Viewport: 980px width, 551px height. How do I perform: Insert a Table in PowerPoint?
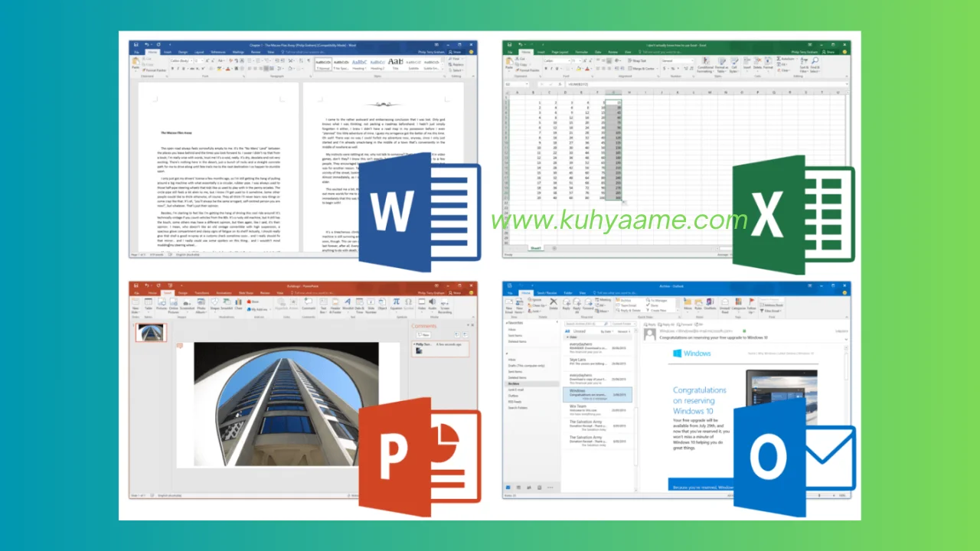[148, 304]
